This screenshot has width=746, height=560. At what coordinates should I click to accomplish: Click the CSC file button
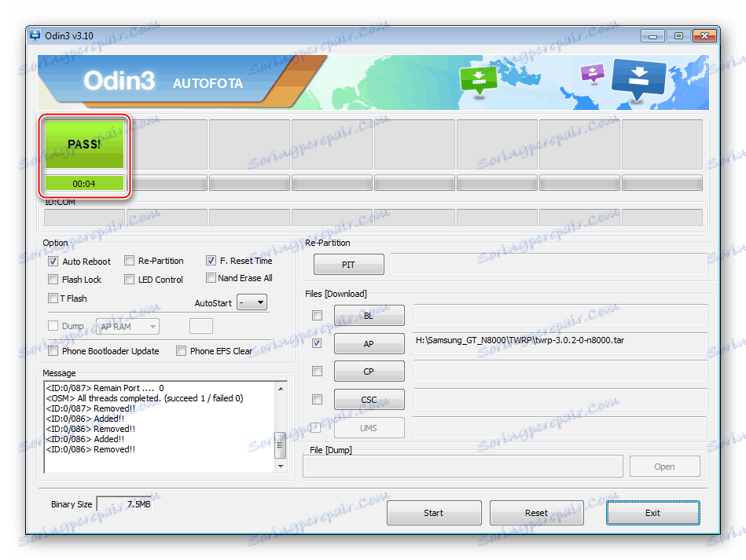tap(369, 400)
